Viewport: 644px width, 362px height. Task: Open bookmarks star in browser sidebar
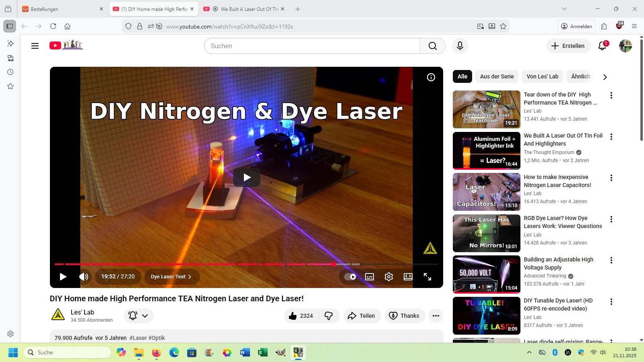pyautogui.click(x=10, y=86)
